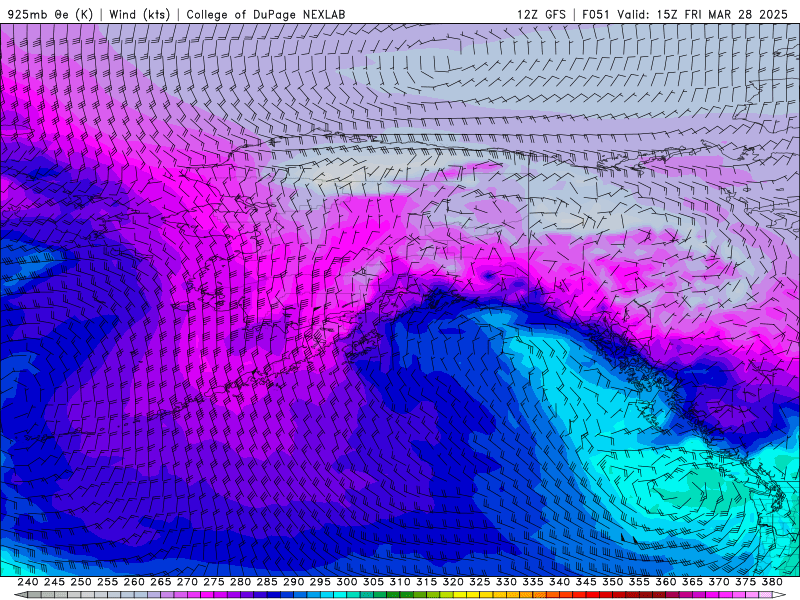The image size is (800, 600).
Task: Click the 380 colorbar value
Action: click(x=772, y=582)
